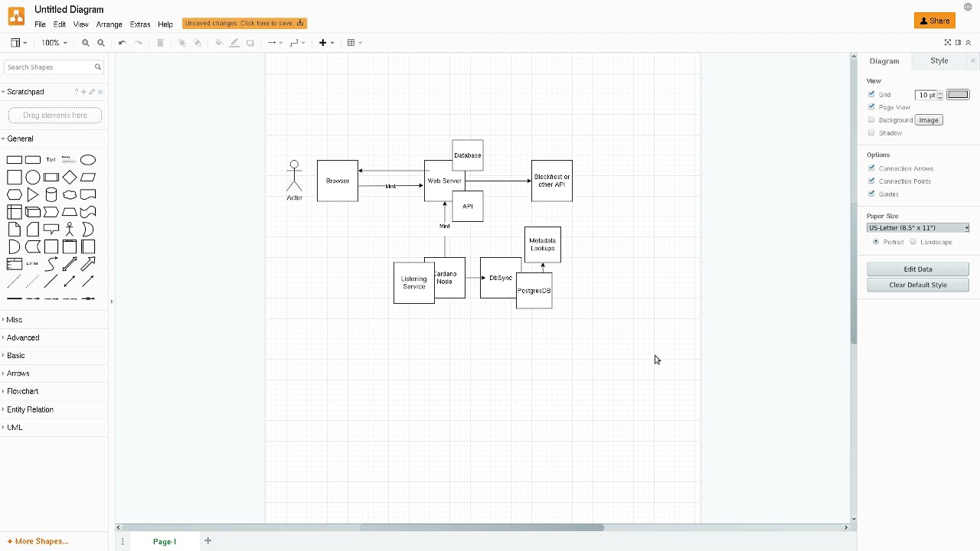This screenshot has width=980, height=551.
Task: Undo the last action
Action: (122, 43)
